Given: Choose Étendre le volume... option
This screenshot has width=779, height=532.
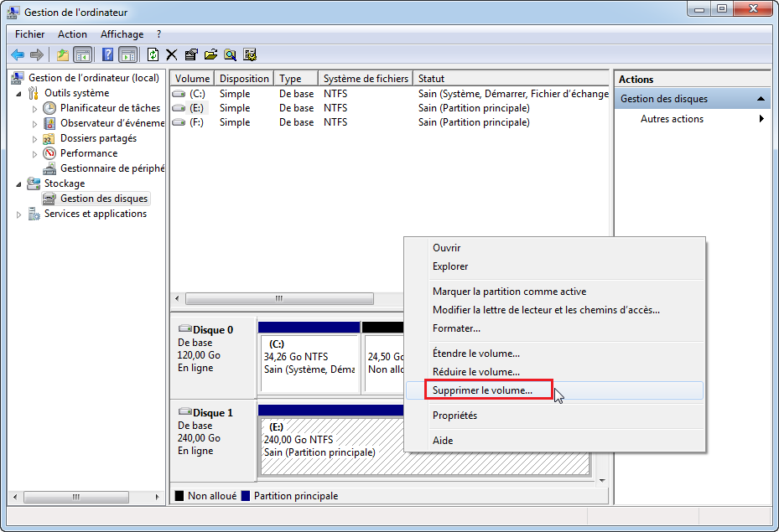Looking at the screenshot, I should coord(555,354).
